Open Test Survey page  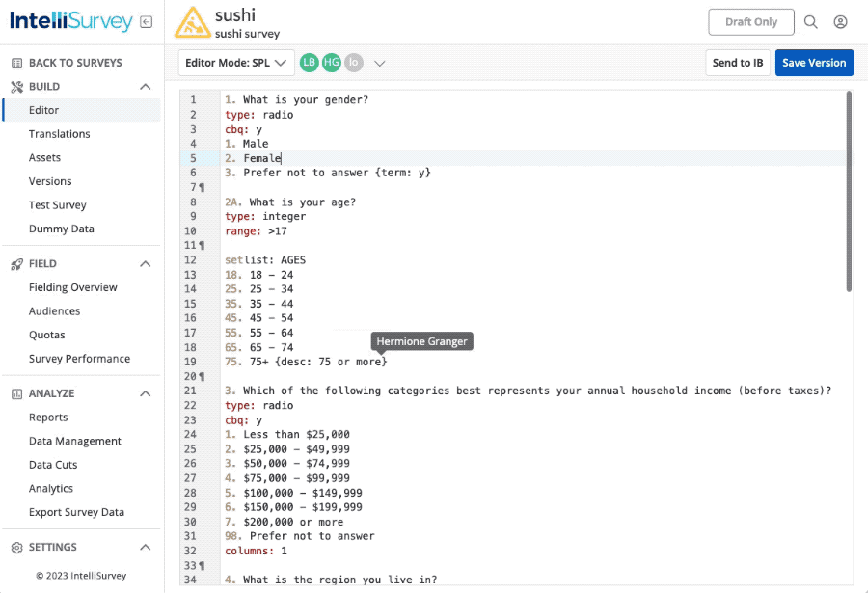pos(58,205)
